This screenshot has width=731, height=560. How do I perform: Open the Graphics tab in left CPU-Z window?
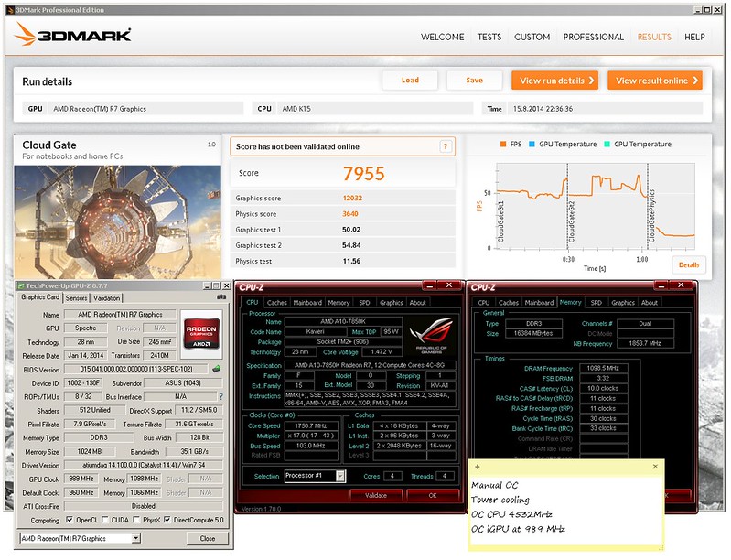click(392, 303)
